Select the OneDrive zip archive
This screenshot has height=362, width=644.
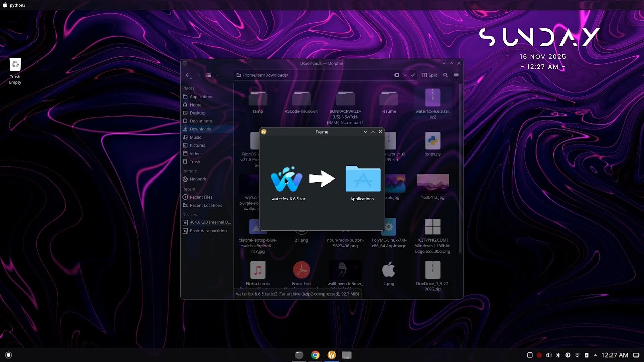tap(433, 277)
